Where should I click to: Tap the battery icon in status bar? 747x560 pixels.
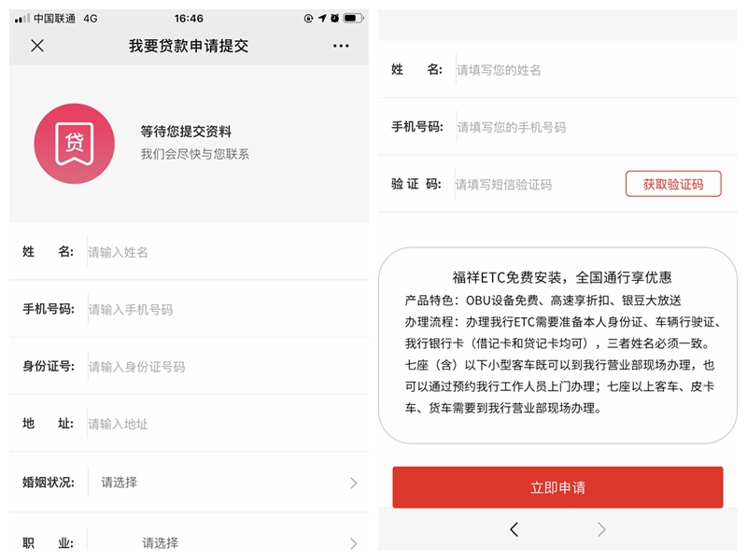pyautogui.click(x=353, y=18)
